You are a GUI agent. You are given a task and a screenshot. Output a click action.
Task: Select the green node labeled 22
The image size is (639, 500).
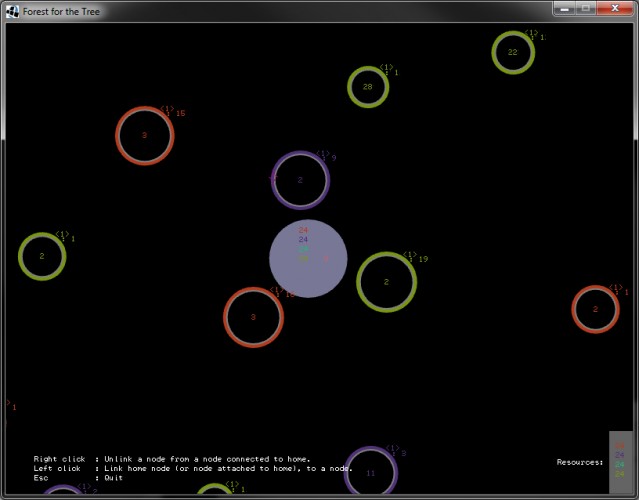513,53
